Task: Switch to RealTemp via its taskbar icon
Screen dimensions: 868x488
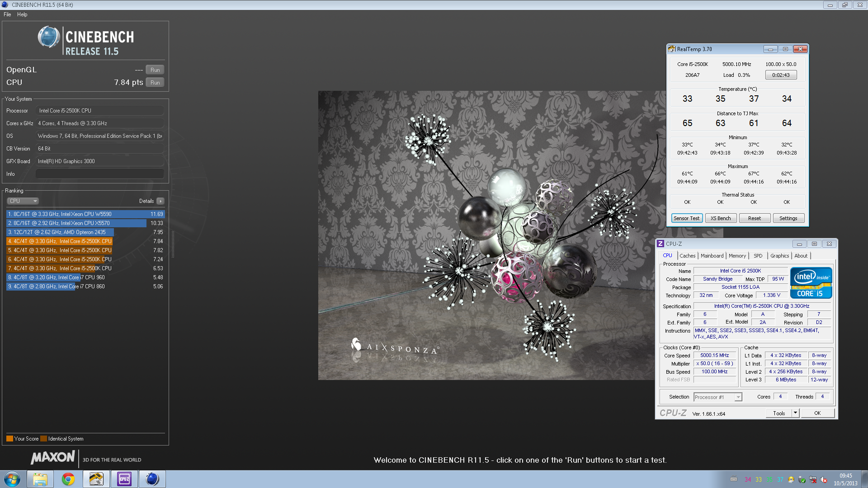Action: click(96, 479)
